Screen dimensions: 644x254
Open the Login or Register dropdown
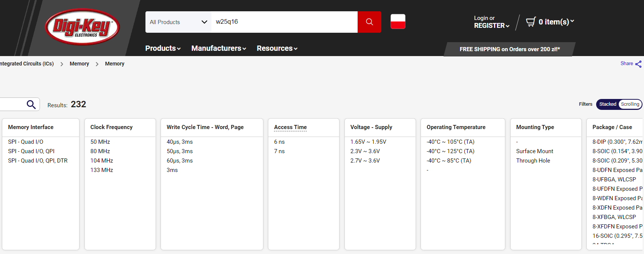pos(491,22)
